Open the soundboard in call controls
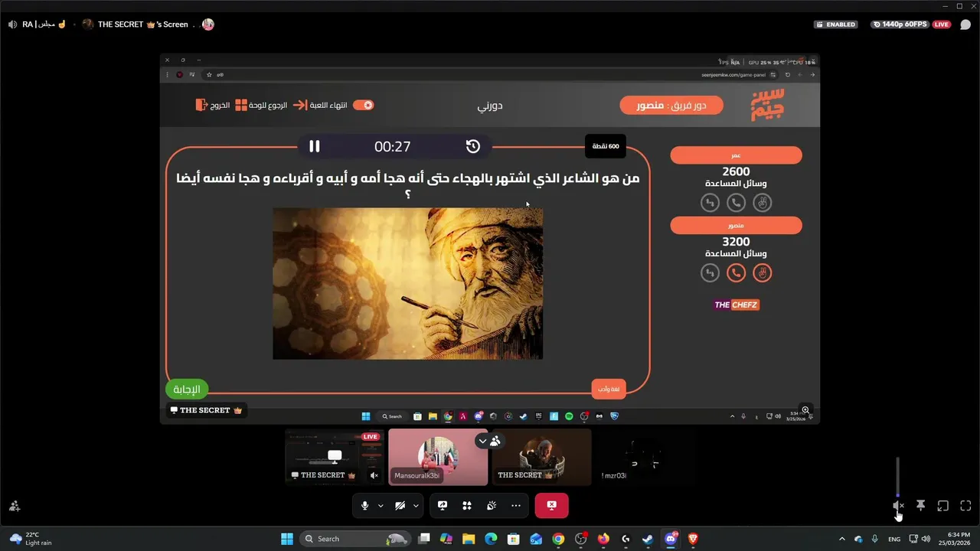Image resolution: width=980 pixels, height=551 pixels. (492, 506)
